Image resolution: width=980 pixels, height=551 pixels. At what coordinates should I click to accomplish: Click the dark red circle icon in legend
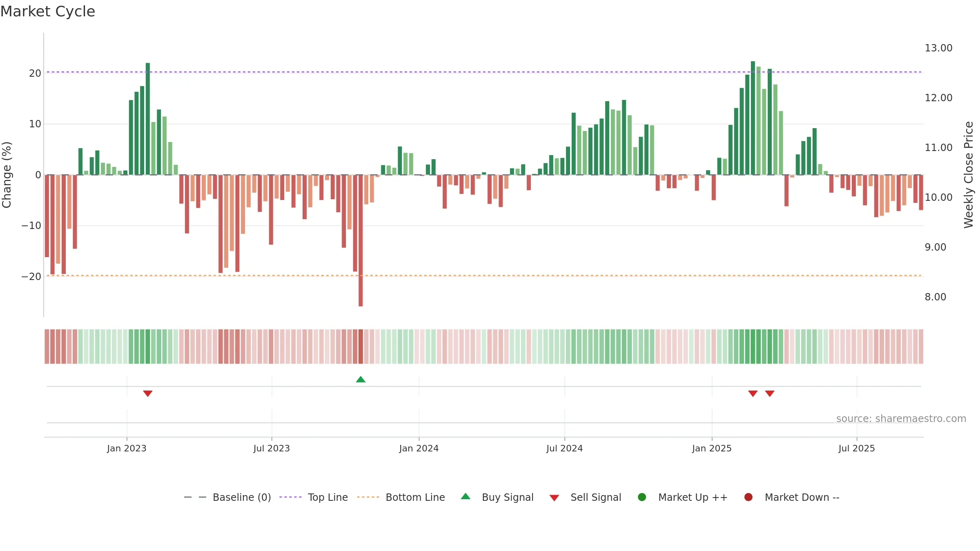point(748,497)
